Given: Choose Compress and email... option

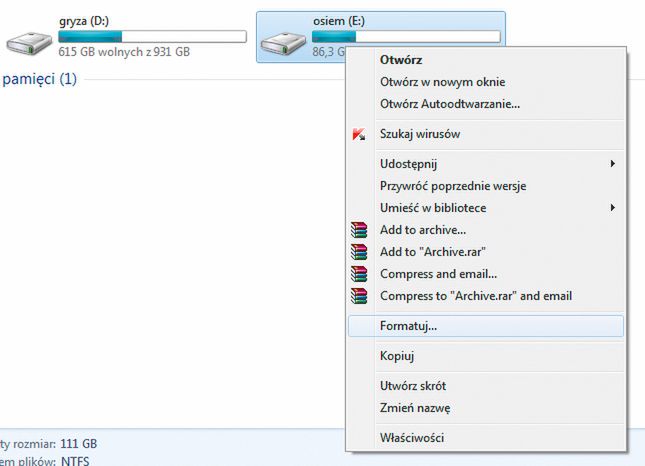Looking at the screenshot, I should (486, 274).
